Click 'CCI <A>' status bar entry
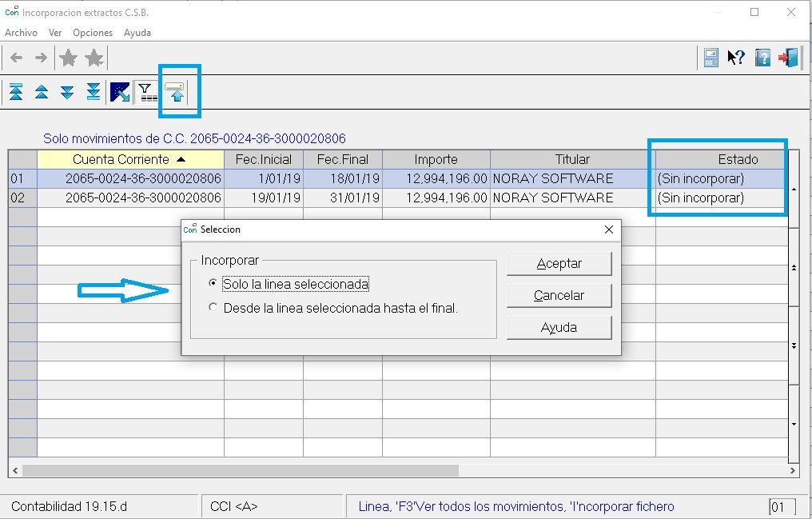This screenshot has width=812, height=519. coord(233,506)
